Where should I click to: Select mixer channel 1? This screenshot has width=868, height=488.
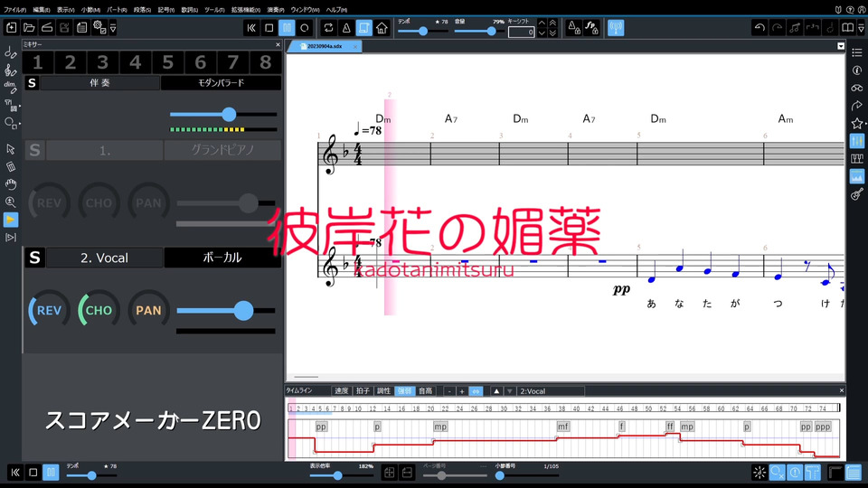point(38,62)
